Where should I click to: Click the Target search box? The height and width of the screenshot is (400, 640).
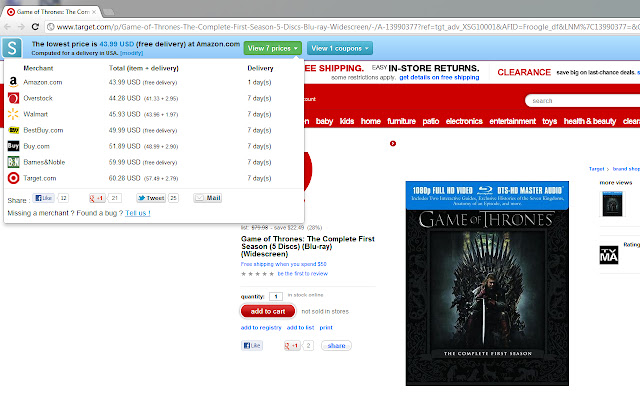(580, 100)
